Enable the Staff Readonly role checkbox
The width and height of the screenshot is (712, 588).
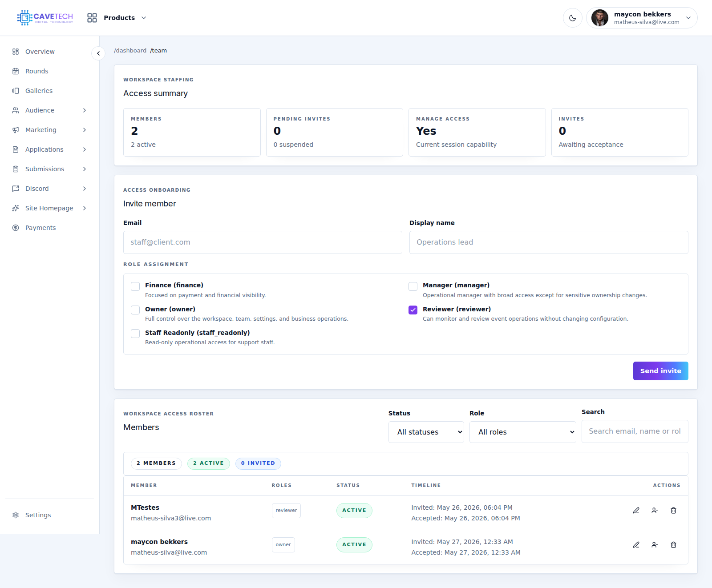point(135,334)
